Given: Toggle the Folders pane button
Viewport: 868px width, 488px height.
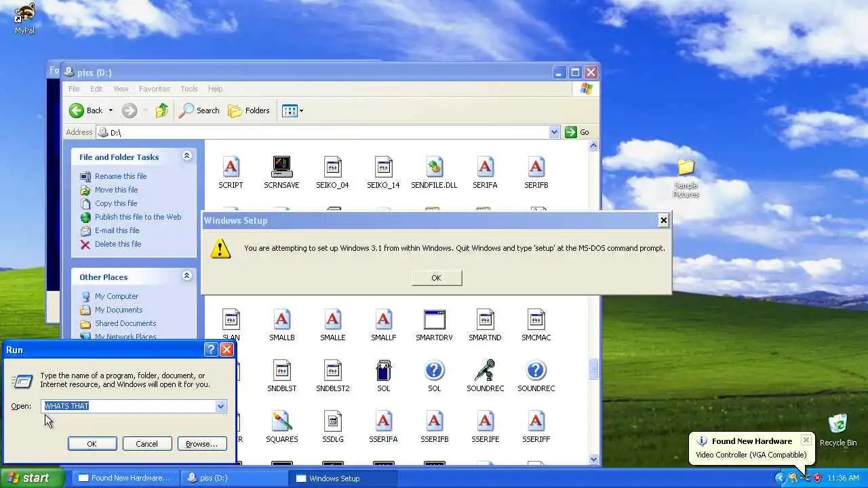Looking at the screenshot, I should click(249, 110).
